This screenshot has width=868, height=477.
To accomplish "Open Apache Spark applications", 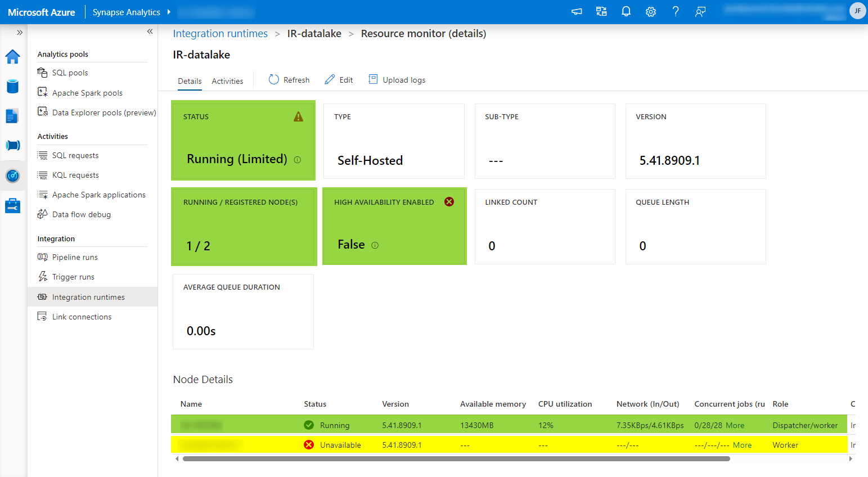I will 99,195.
